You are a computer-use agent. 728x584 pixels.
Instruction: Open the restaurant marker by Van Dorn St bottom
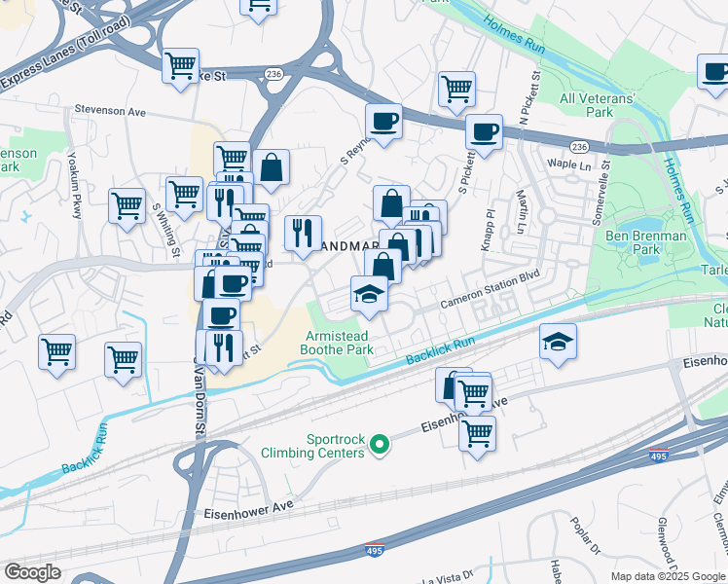224,351
